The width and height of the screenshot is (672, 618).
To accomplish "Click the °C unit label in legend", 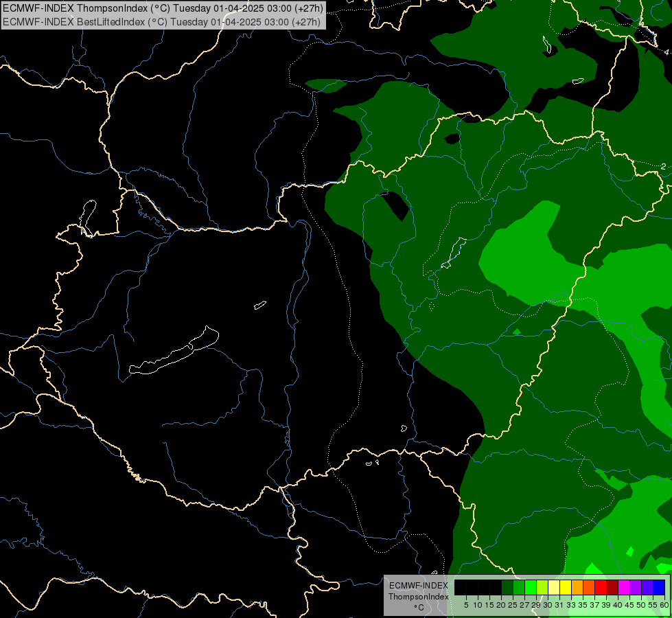I will [419, 608].
